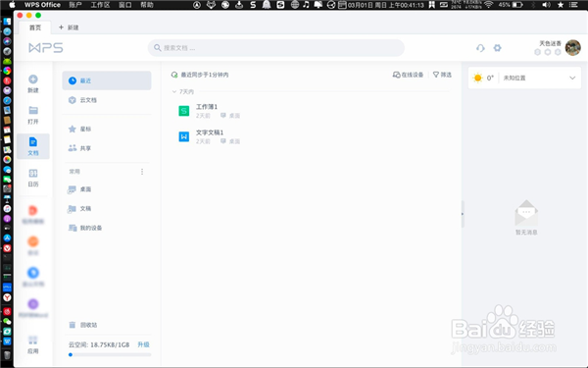The image size is (588, 368).
Task: Open 我的设备 my devices
Action: [107, 228]
